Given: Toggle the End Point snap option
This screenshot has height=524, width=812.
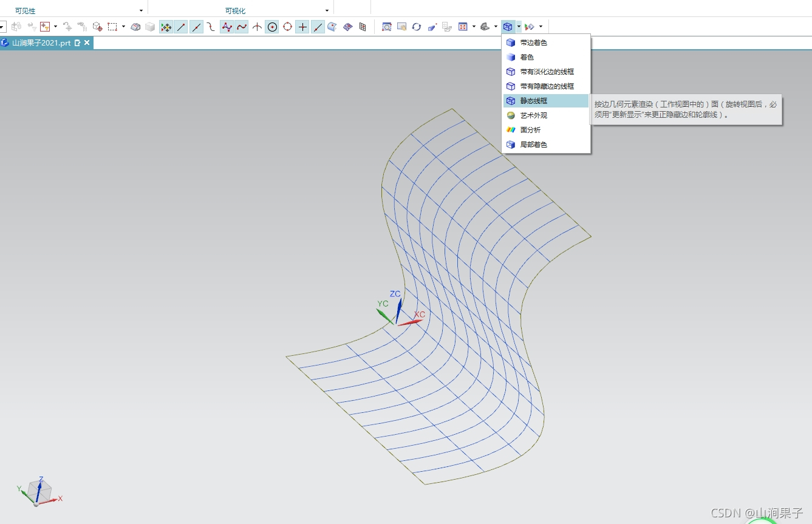Looking at the screenshot, I should (x=181, y=27).
